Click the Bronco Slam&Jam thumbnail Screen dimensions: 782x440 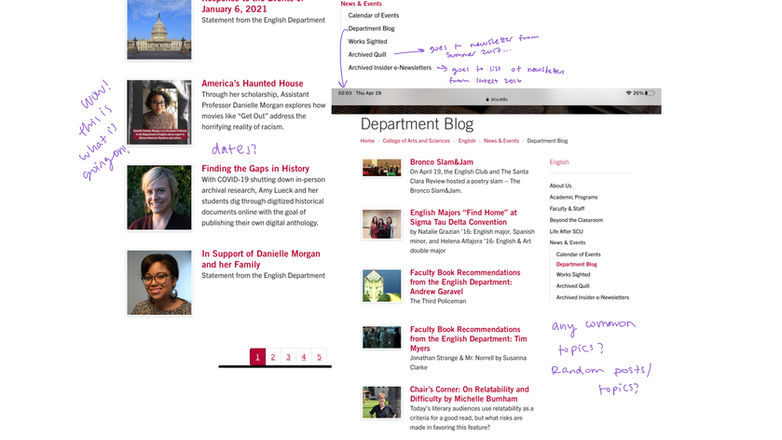click(x=382, y=168)
